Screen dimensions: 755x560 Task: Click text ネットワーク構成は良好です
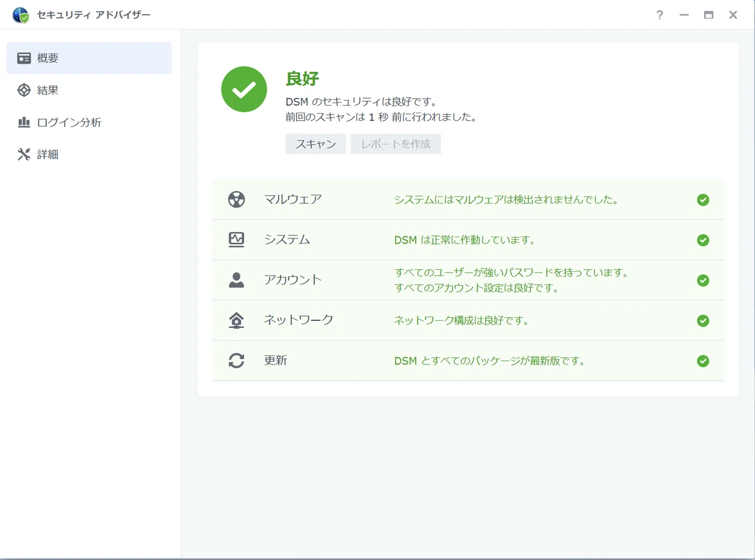[x=461, y=321]
